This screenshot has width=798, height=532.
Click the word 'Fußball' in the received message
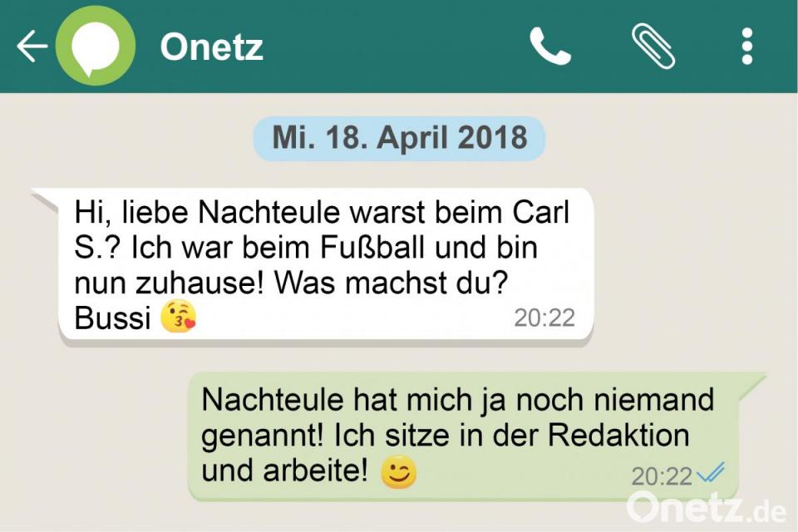click(372, 248)
